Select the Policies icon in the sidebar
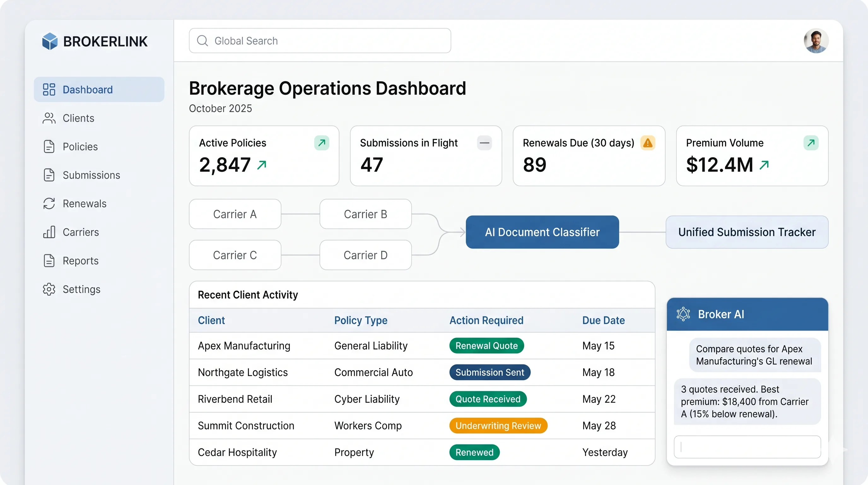 (49, 147)
